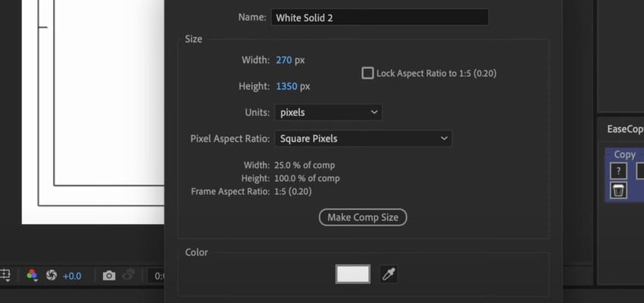Open the Pixel Aspect Ratio dropdown

(363, 139)
